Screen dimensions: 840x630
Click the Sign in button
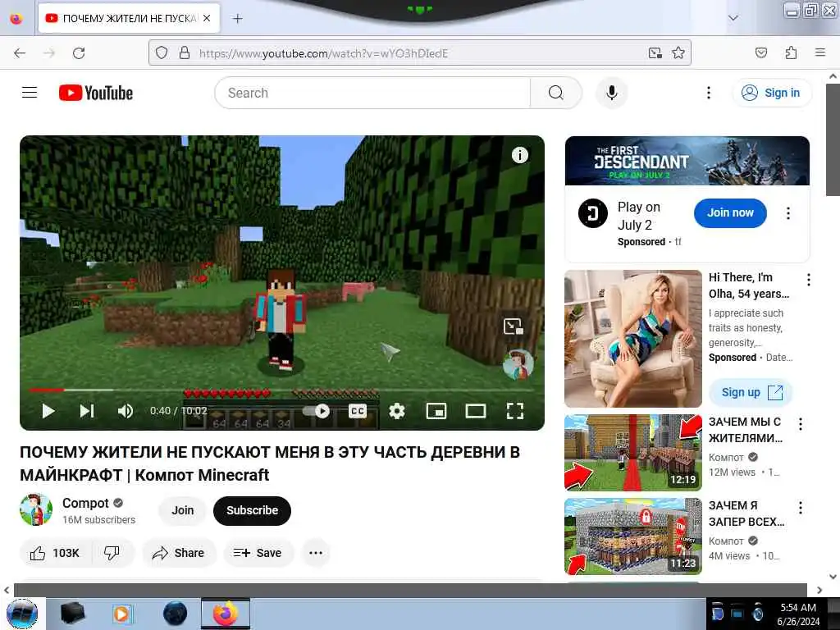(x=771, y=93)
